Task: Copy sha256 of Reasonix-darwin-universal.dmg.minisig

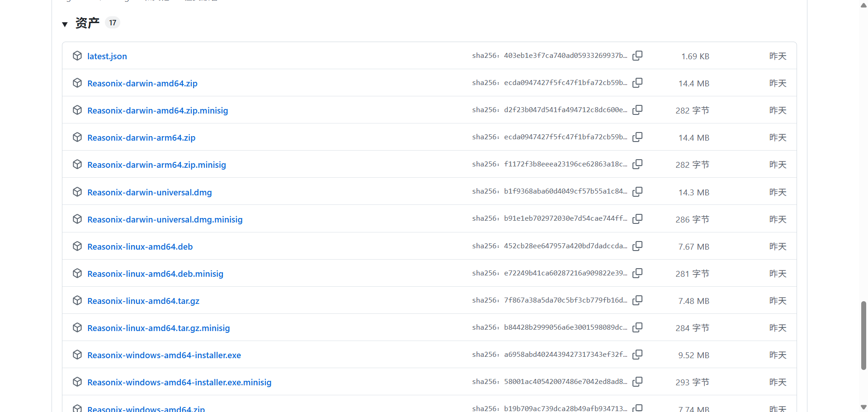Action: [637, 219]
